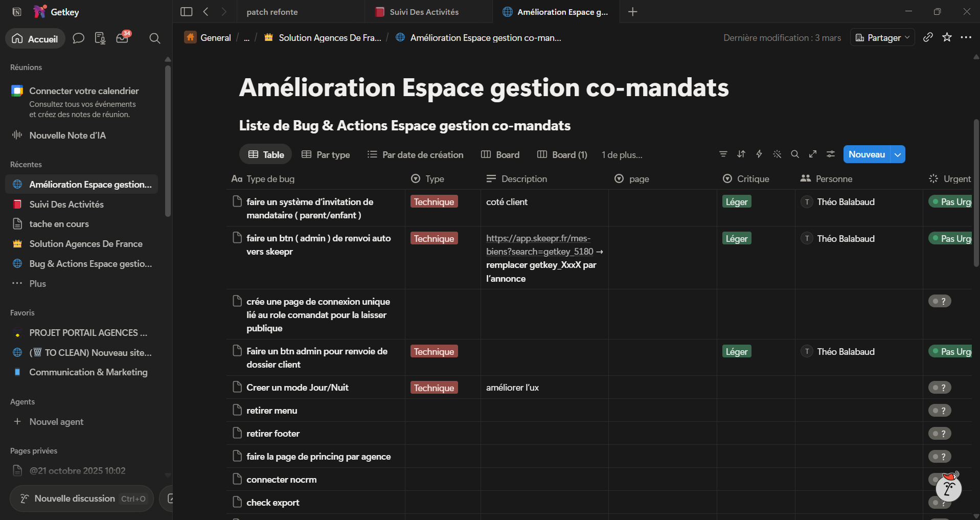
Task: Switch to the Board view tab
Action: click(500, 154)
